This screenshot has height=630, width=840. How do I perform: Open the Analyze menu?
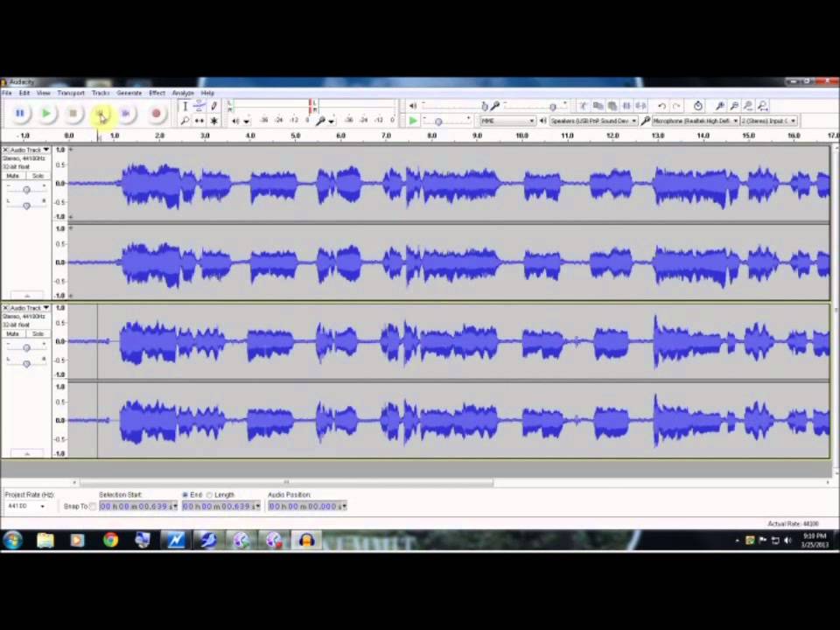tap(183, 94)
